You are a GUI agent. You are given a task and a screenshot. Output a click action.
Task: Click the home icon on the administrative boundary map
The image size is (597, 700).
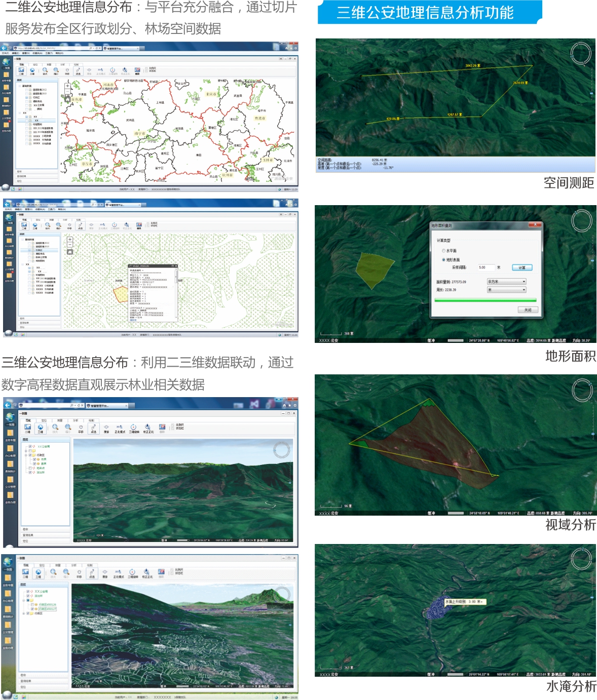coord(67,99)
